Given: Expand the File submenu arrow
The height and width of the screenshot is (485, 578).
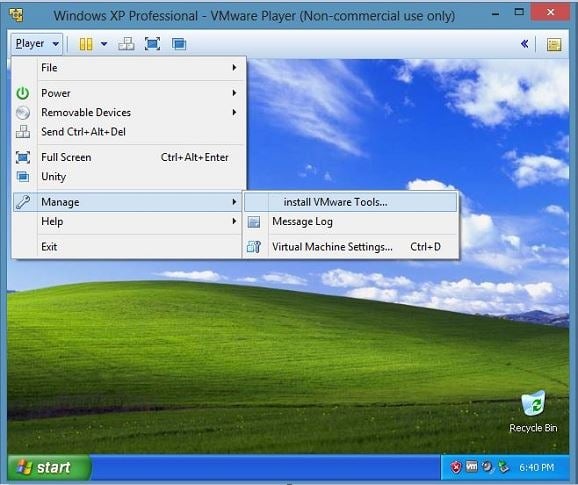Looking at the screenshot, I should 234,67.
